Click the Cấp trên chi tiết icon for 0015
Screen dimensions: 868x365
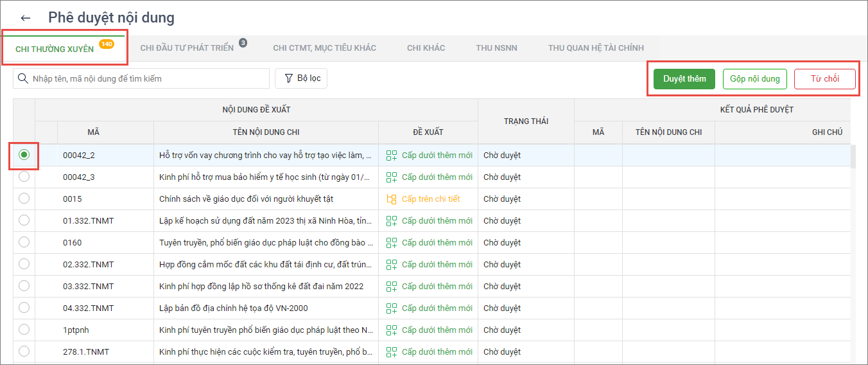[x=392, y=199]
